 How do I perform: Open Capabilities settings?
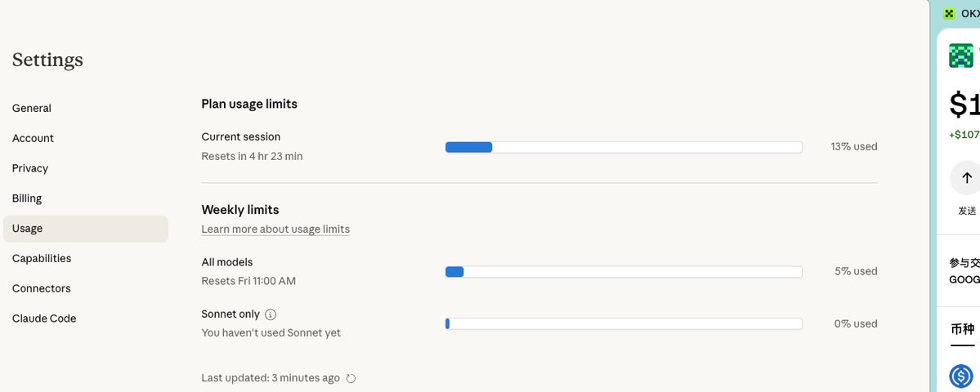(x=42, y=259)
